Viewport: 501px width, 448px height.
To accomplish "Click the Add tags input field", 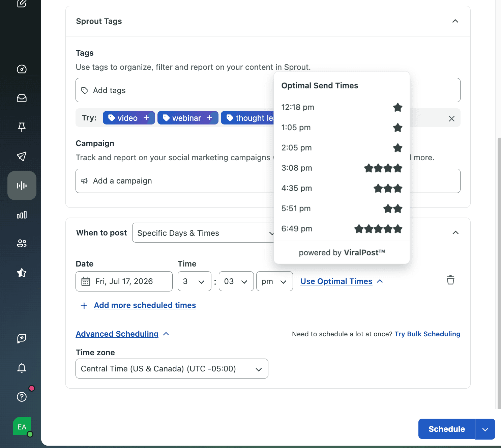I will pos(175,90).
